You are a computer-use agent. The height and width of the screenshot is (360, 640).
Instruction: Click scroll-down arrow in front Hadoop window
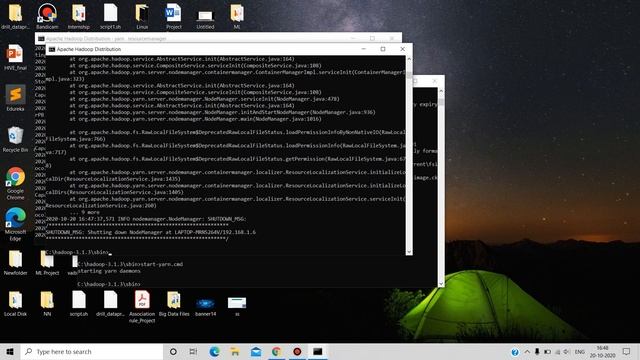(x=409, y=252)
